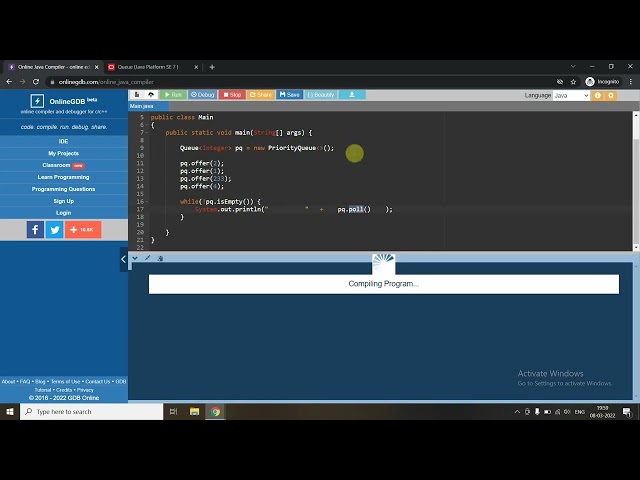Click Contact Us footer link
Screen dimensions: 640x480
[98, 382]
